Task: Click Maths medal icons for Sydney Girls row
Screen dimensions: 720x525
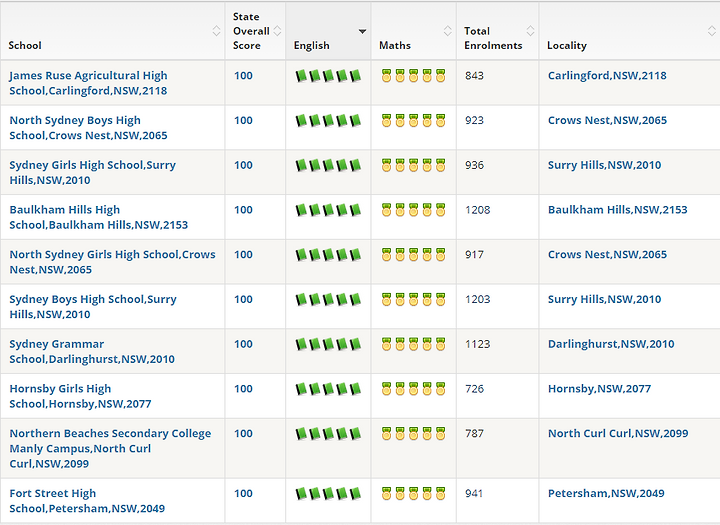Action: (413, 165)
